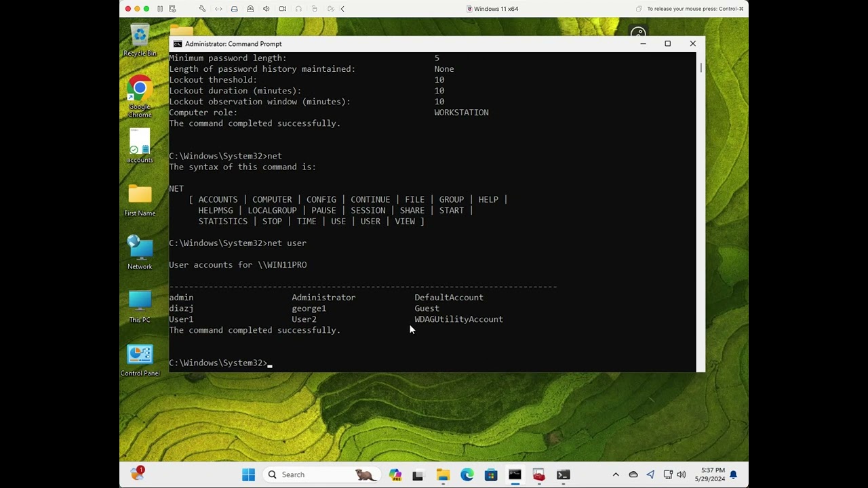Open This PC desktop icon

coord(140,306)
